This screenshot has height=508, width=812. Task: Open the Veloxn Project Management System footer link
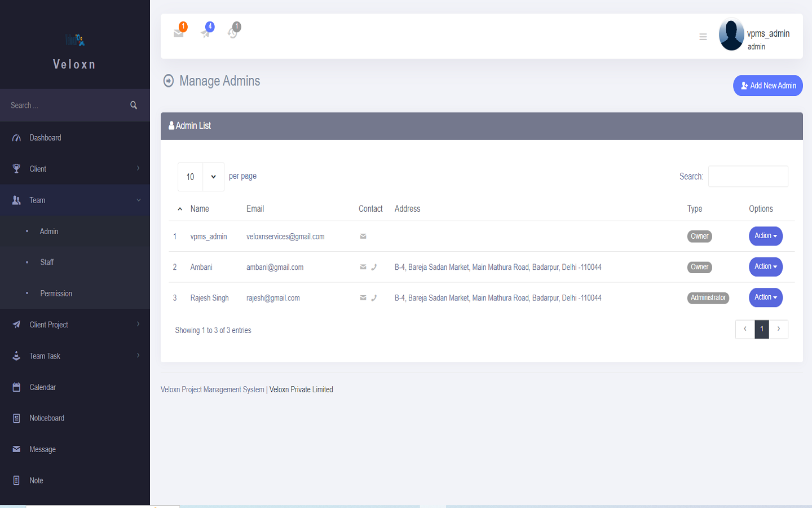(x=212, y=389)
